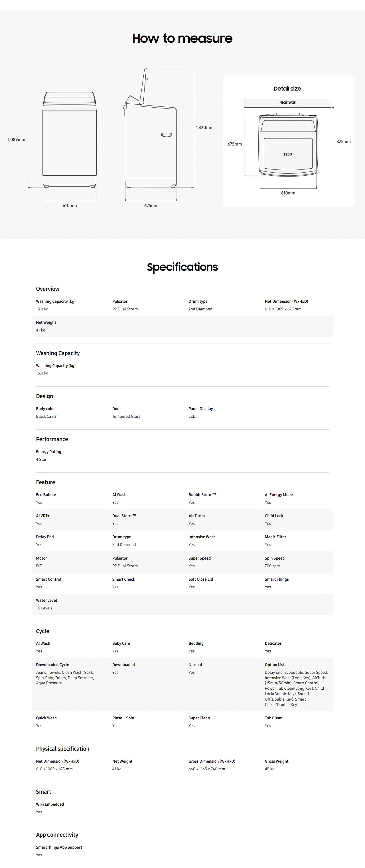Select the Overview section title

(x=48, y=289)
